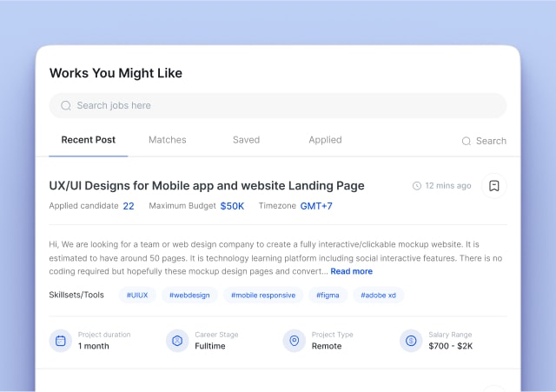
Task: Click the $700 - $2K salary value
Action: point(450,346)
